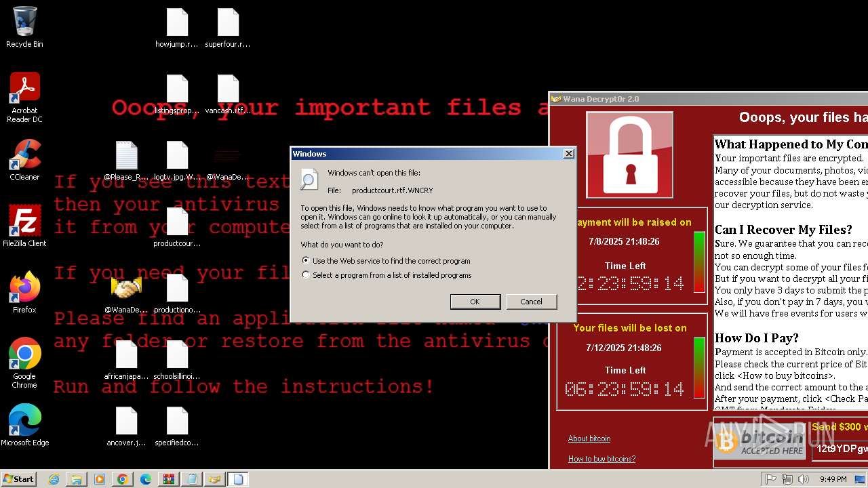This screenshot has height=488, width=868.
Task: Click the taskbar clock showing 9:49 PM
Action: 833,479
